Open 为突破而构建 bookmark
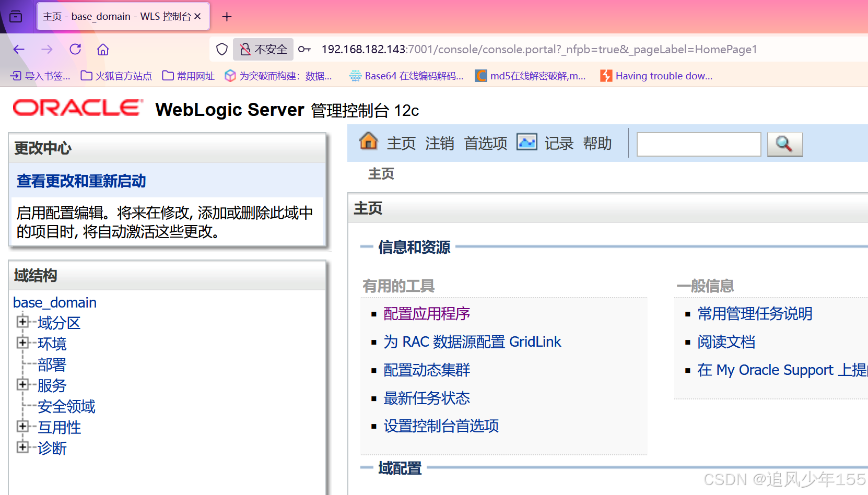The width and height of the screenshot is (868, 495). coord(278,76)
